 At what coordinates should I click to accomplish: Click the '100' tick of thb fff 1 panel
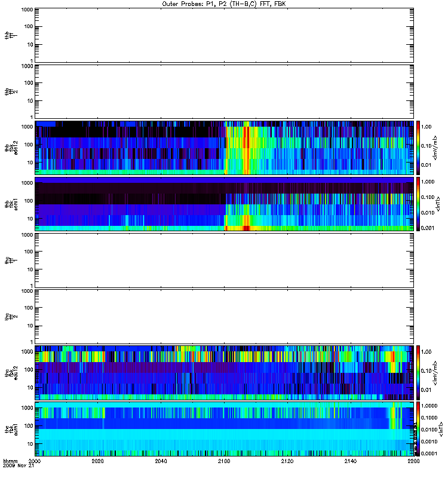(29, 26)
